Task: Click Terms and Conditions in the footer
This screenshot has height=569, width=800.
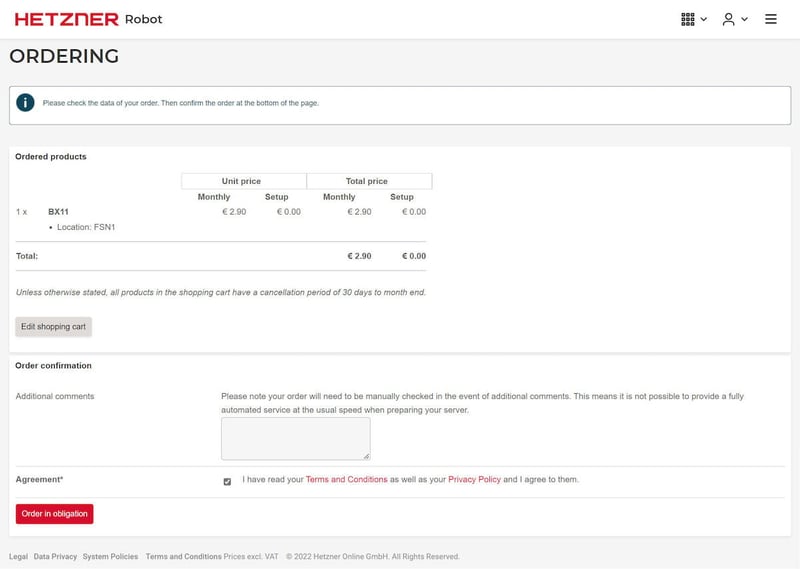Action: [183, 556]
